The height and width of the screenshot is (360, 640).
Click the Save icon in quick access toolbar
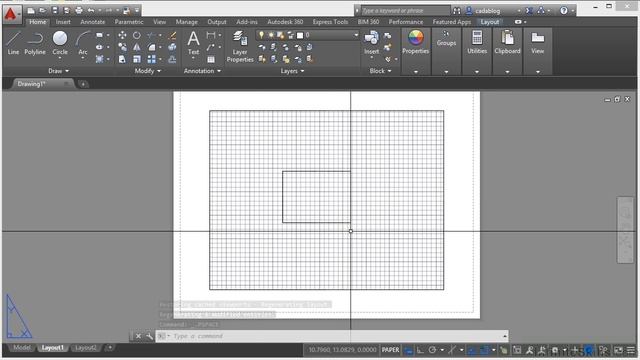[x=55, y=10]
